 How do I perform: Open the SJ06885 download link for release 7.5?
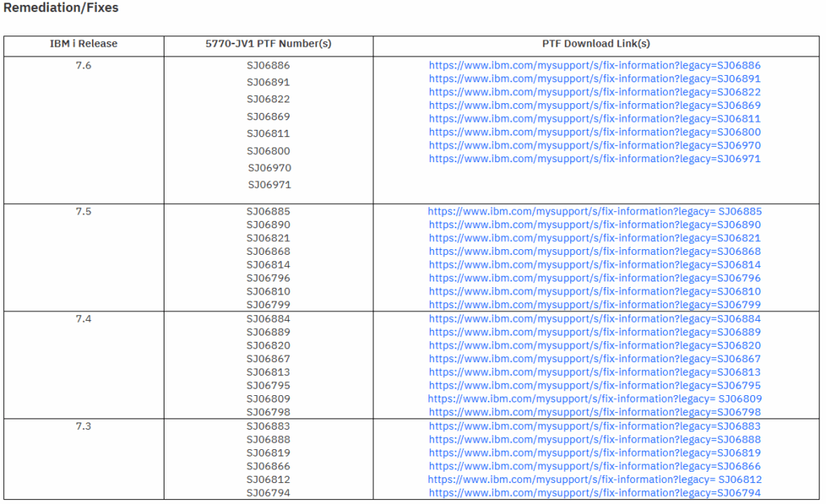tap(594, 211)
